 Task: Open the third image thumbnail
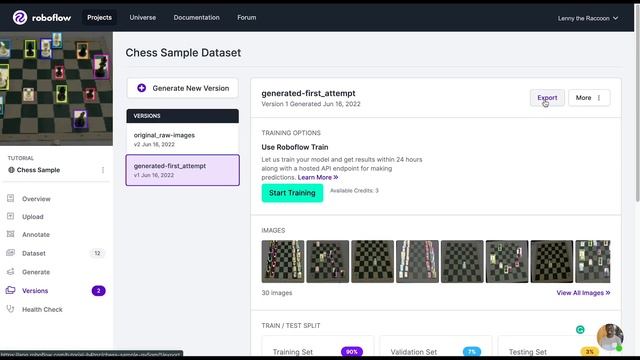pos(373,261)
